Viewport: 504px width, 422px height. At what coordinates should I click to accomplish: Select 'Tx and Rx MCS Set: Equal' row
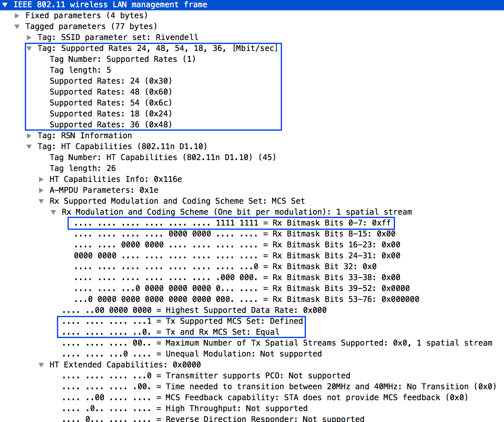[x=171, y=332]
